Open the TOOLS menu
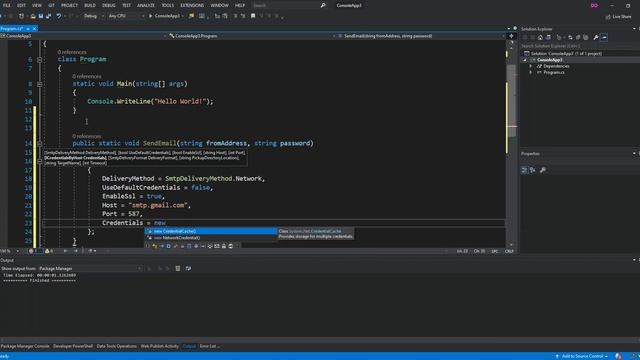Viewport: 640px width, 360px height. coord(167,5)
